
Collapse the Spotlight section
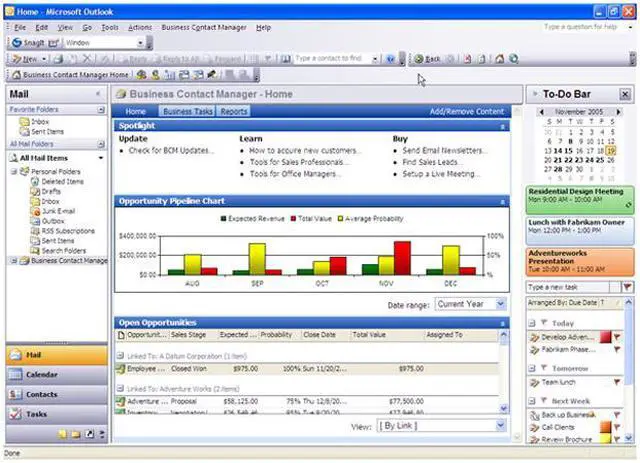pyautogui.click(x=503, y=127)
